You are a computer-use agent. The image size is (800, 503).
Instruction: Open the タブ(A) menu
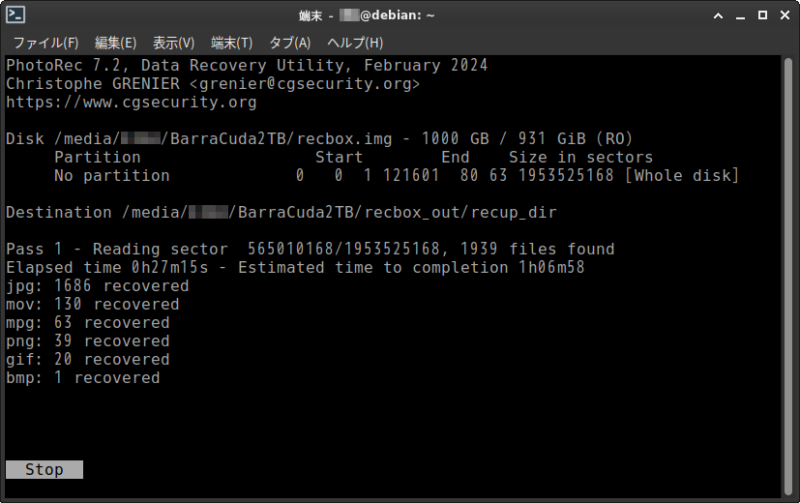point(290,43)
